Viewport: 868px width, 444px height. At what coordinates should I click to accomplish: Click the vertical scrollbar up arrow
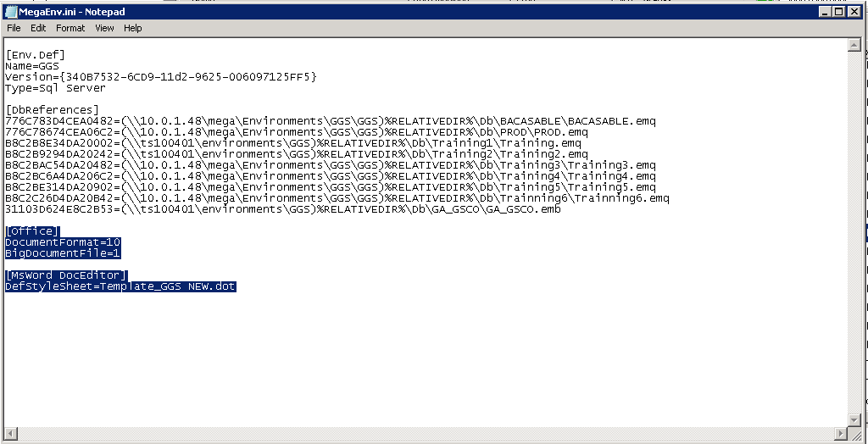click(x=854, y=45)
